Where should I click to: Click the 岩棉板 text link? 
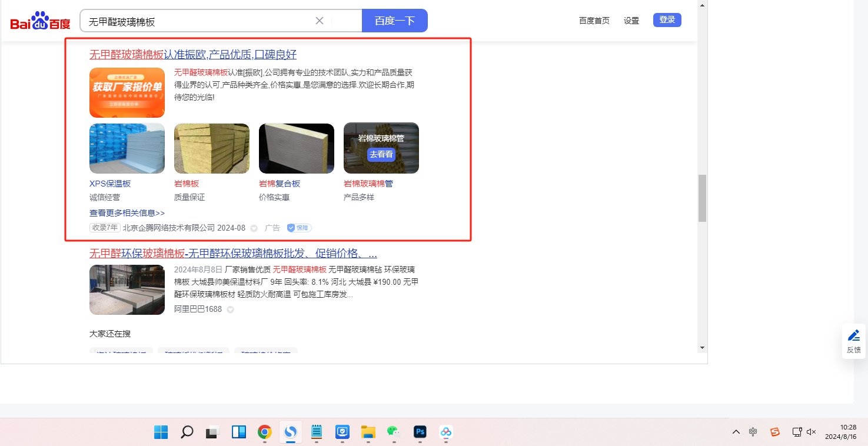pos(187,184)
